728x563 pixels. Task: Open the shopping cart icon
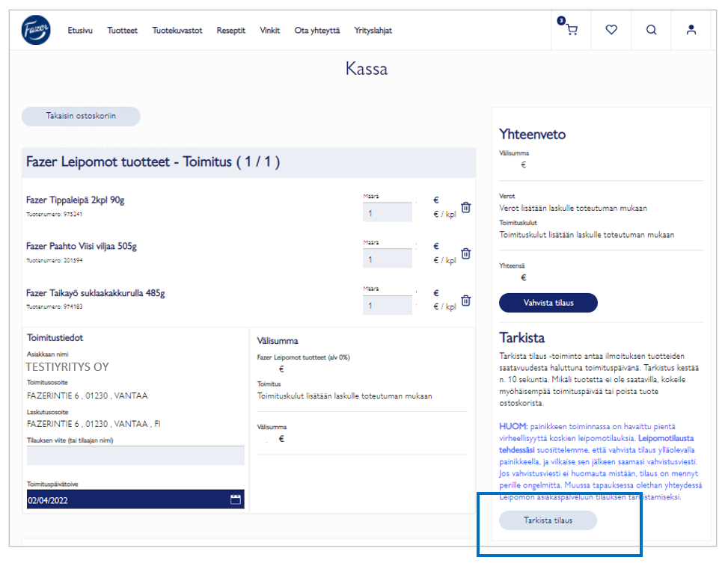coord(572,30)
